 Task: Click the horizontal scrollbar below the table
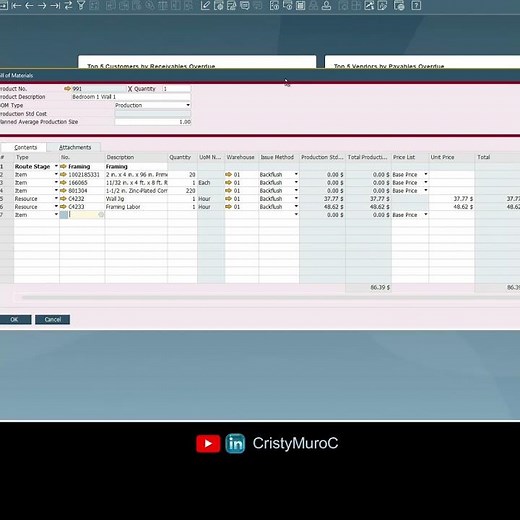(270, 297)
